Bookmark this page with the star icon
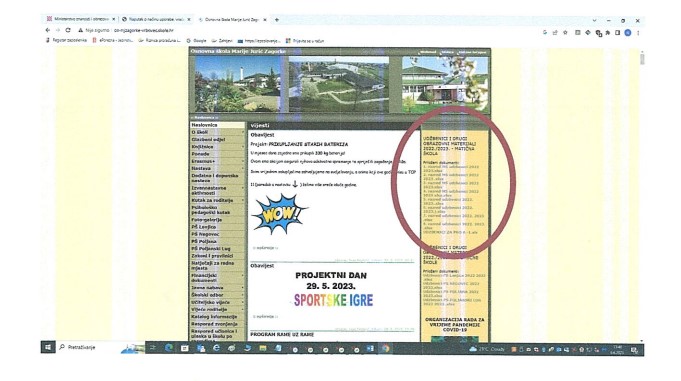The image size is (681, 381). click(x=565, y=33)
